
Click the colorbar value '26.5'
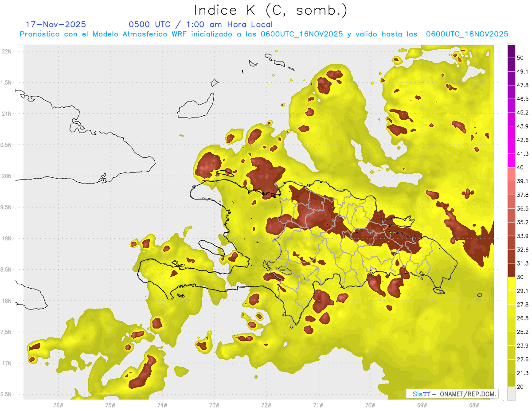click(523, 318)
